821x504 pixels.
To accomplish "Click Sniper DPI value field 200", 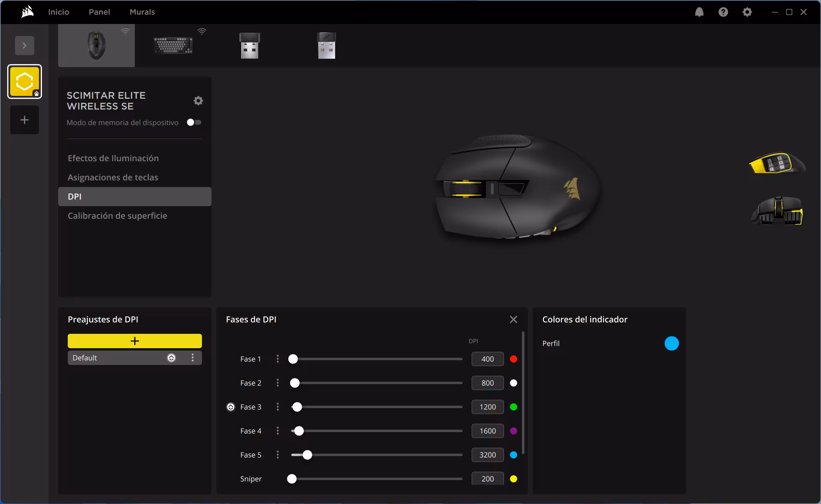I will coord(487,479).
